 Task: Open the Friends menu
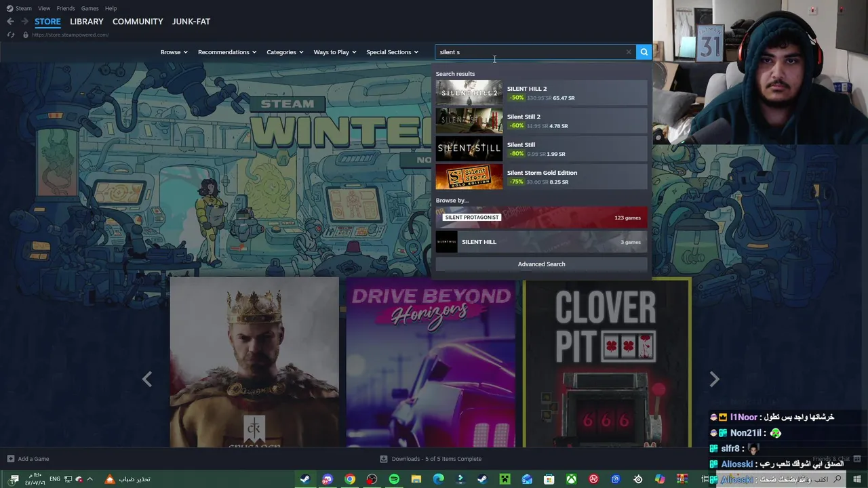pos(66,8)
